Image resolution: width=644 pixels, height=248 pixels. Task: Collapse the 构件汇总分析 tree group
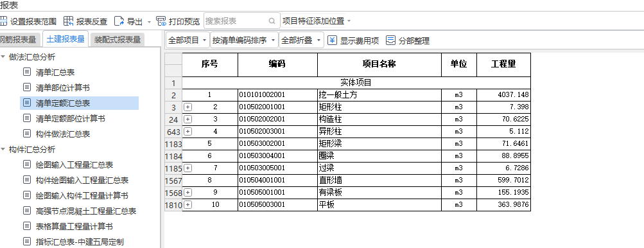click(x=3, y=149)
